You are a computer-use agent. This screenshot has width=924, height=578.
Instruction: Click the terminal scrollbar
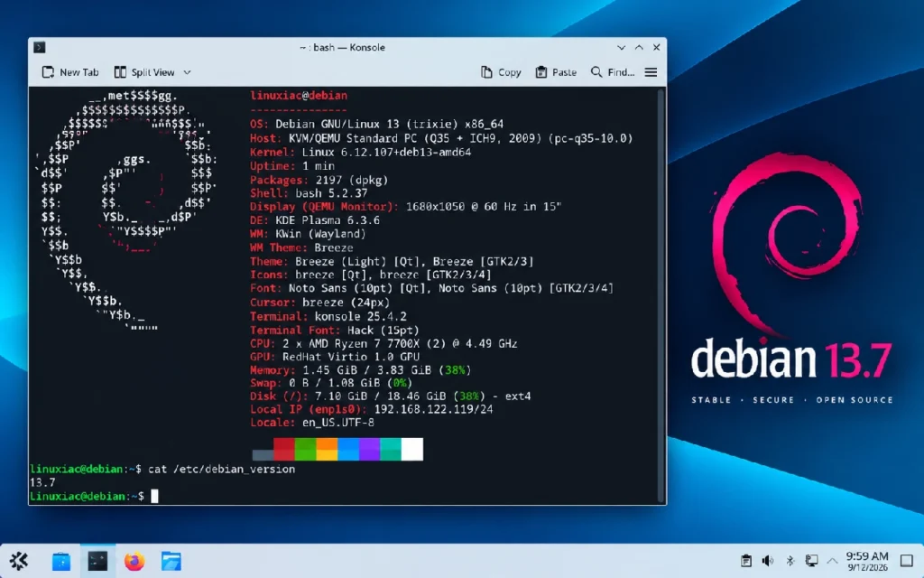pyautogui.click(x=661, y=295)
